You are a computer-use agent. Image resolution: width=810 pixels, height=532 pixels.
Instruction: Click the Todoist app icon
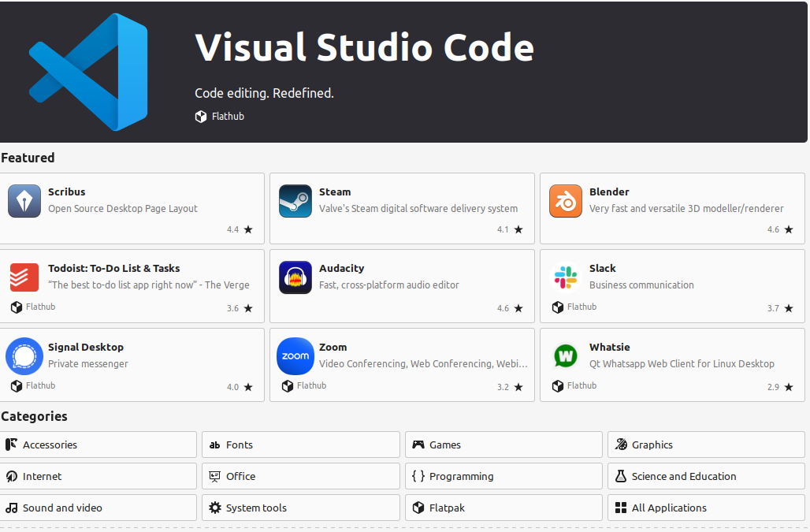(19, 277)
